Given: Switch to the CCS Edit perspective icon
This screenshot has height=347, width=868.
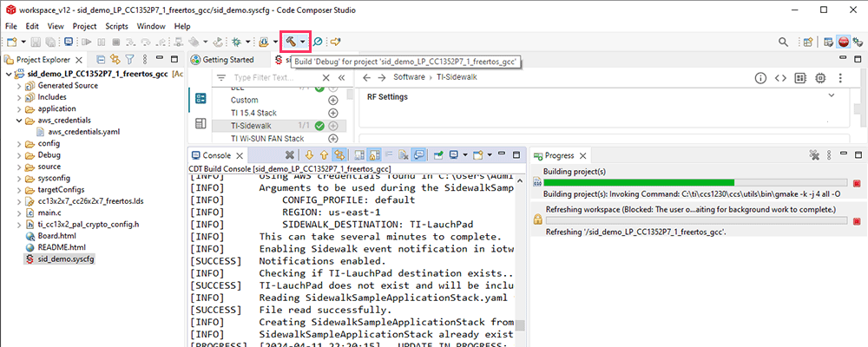Looking at the screenshot, I should pyautogui.click(x=829, y=42).
